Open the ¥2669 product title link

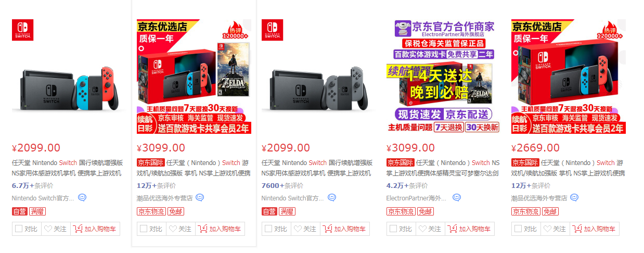(x=568, y=168)
